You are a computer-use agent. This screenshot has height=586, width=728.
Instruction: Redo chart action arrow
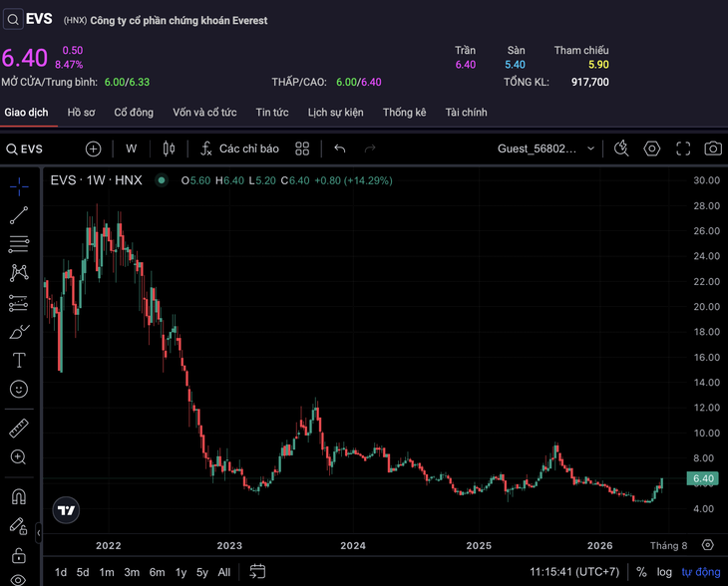[x=370, y=148]
